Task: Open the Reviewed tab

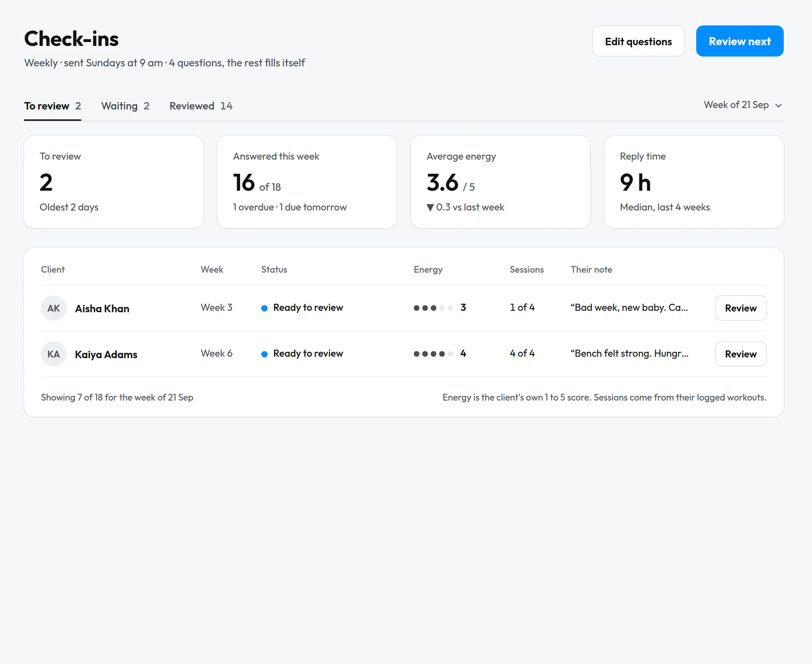Action: [x=201, y=106]
